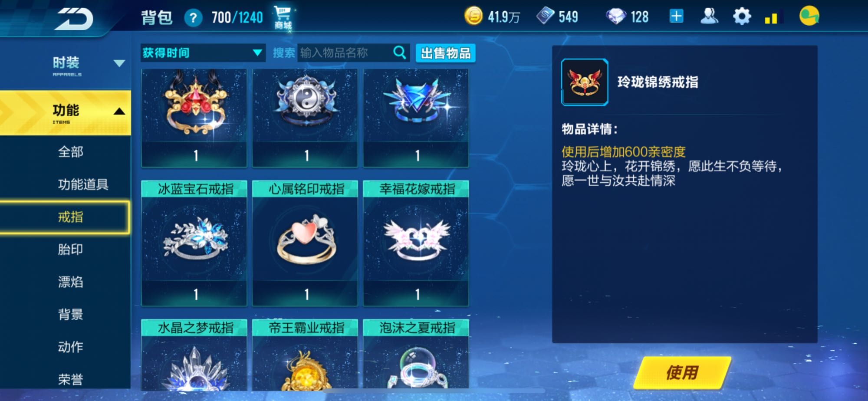Image resolution: width=868 pixels, height=401 pixels.
Task: Select the 漂焰 subcategory
Action: [x=70, y=282]
